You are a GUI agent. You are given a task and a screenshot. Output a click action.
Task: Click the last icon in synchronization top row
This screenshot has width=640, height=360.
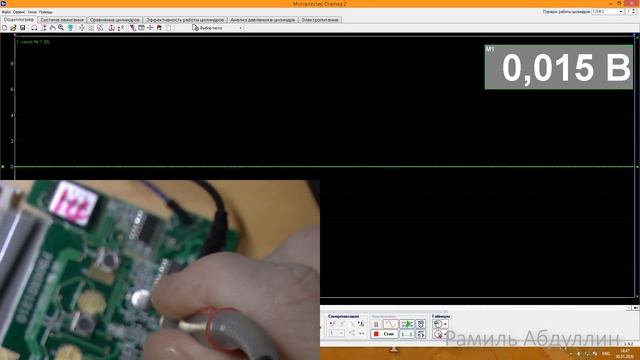[x=361, y=323]
